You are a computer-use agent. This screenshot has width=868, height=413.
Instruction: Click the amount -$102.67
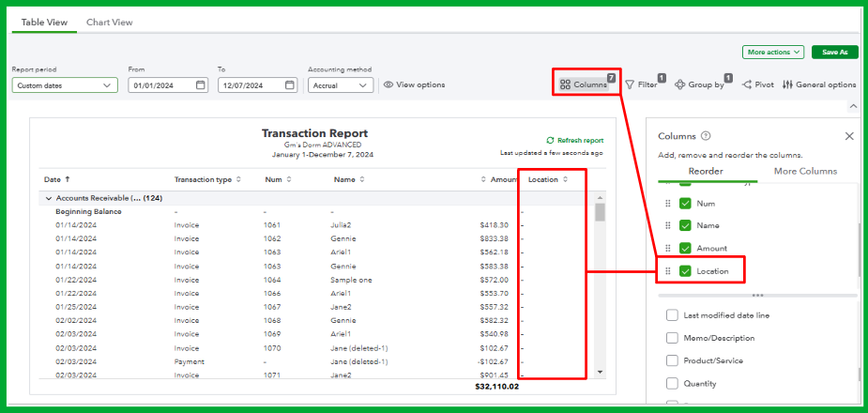(494, 362)
